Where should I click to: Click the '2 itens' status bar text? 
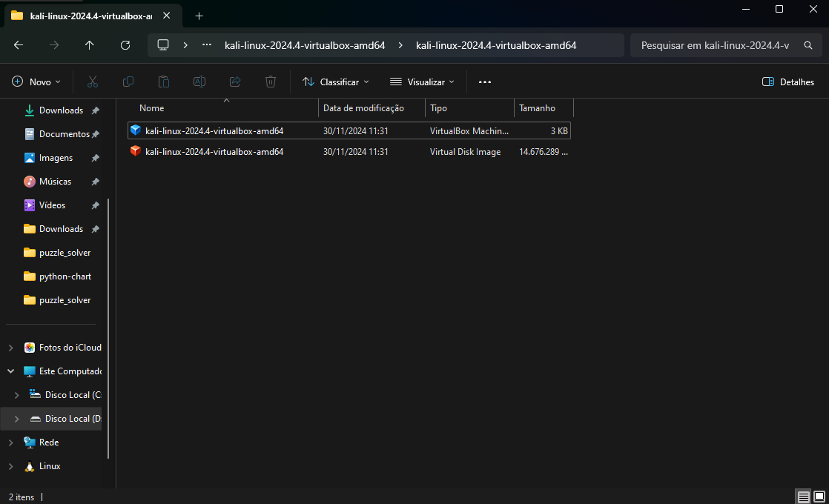(22, 497)
